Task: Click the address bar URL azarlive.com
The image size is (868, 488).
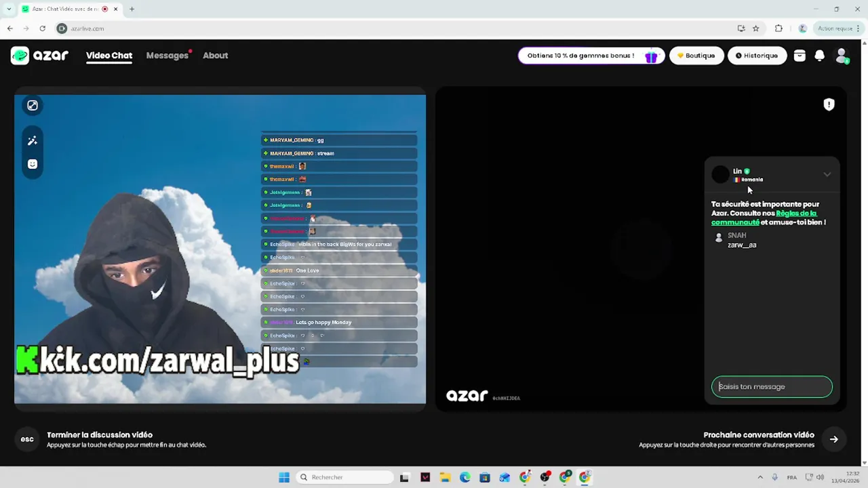Action: [87, 28]
